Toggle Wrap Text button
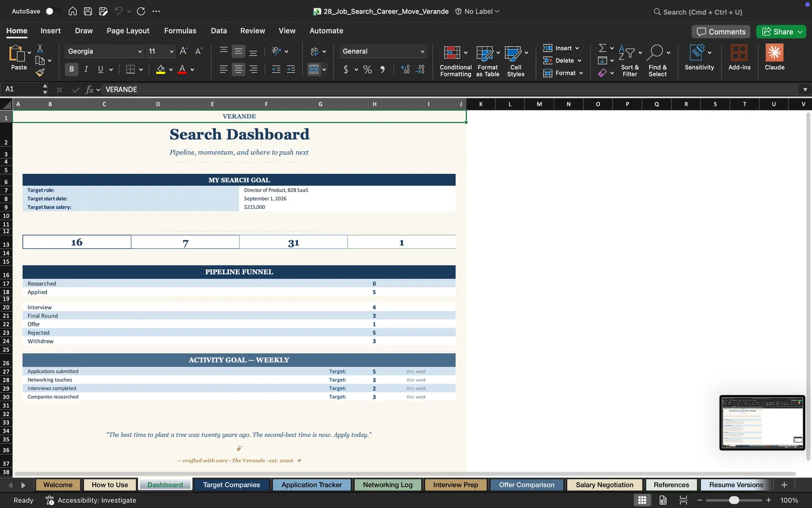812x508 pixels. tap(315, 51)
